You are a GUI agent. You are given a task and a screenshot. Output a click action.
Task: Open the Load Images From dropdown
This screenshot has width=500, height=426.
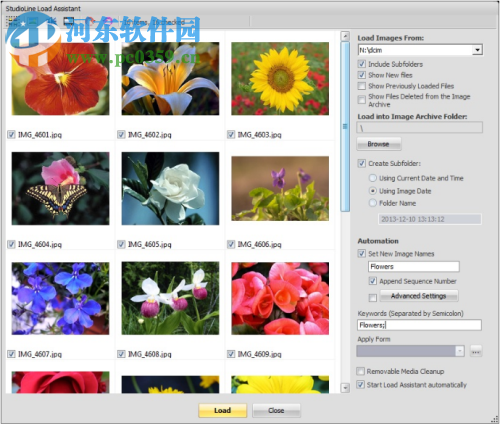477,50
